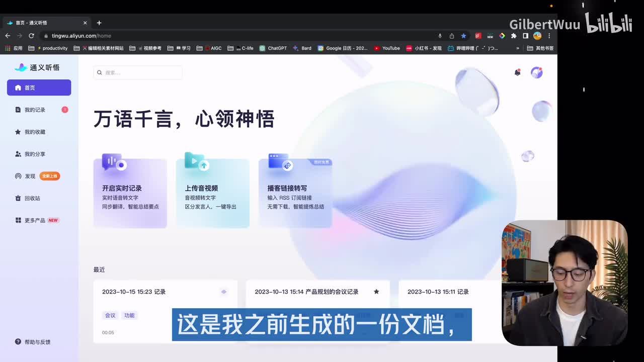
Task: Open the user avatar profile
Action: coord(537,72)
